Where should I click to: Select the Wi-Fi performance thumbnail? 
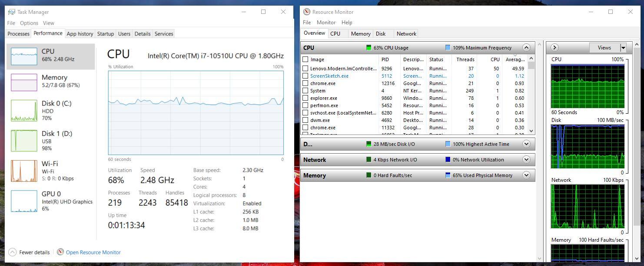pos(24,171)
